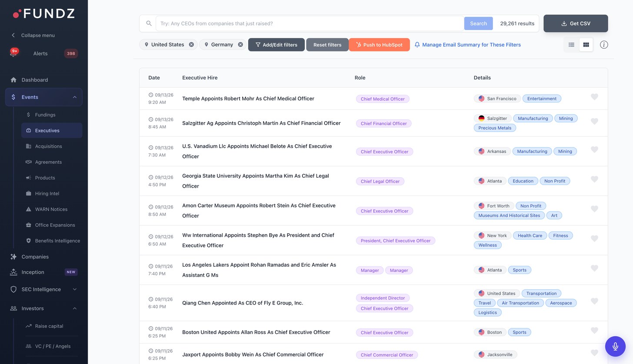Click the Search button
Image resolution: width=633 pixels, height=364 pixels.
point(478,23)
